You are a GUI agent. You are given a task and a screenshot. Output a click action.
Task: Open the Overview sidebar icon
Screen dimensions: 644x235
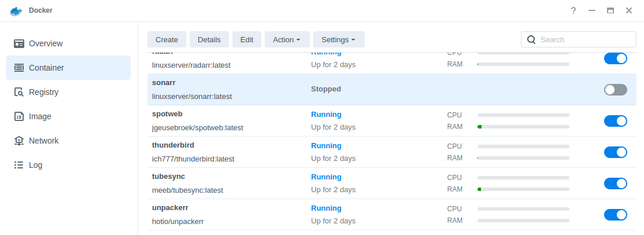pos(19,43)
